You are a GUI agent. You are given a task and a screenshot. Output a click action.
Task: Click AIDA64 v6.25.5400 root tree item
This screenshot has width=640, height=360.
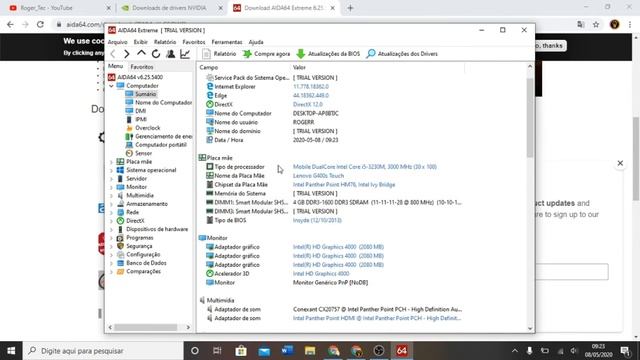tap(140, 77)
